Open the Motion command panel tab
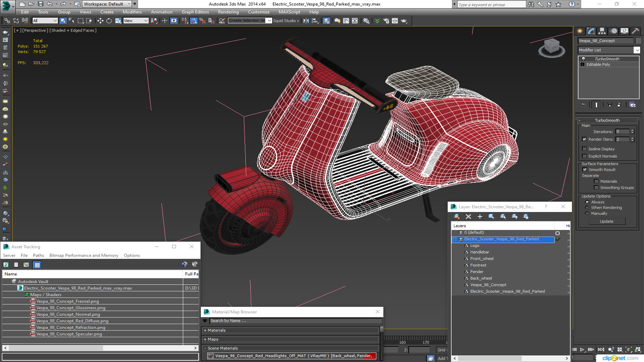 click(x=614, y=31)
